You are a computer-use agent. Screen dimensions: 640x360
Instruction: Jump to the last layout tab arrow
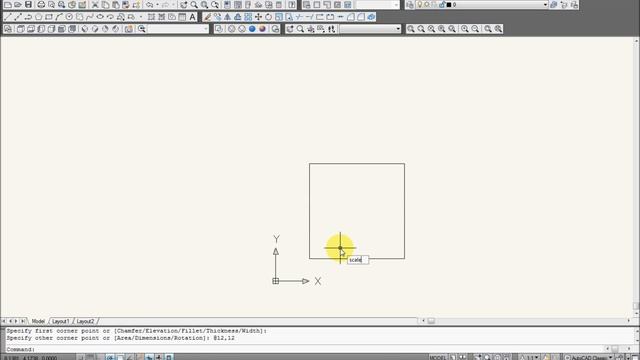coord(23,322)
